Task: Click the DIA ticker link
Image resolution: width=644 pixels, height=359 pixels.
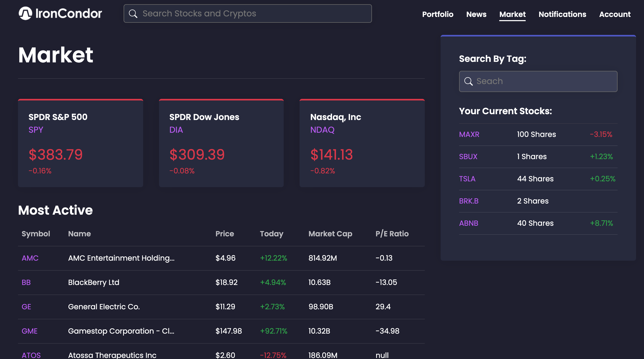Action: [176, 130]
